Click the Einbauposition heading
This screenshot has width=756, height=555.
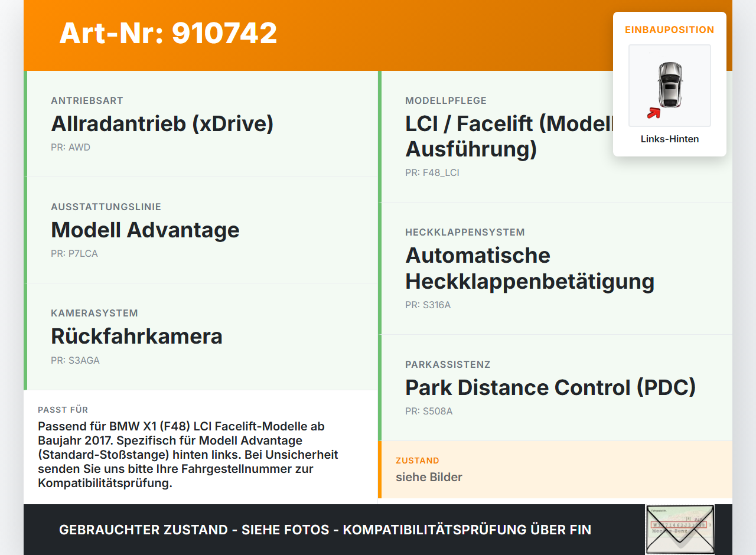coord(670,30)
